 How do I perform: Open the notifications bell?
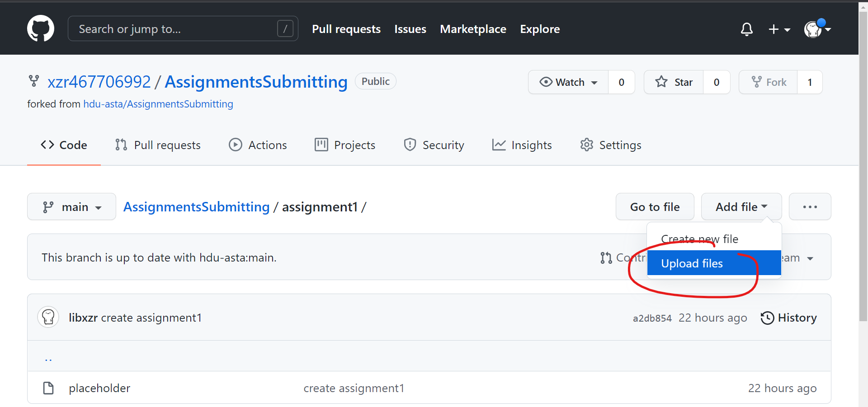pos(746,29)
